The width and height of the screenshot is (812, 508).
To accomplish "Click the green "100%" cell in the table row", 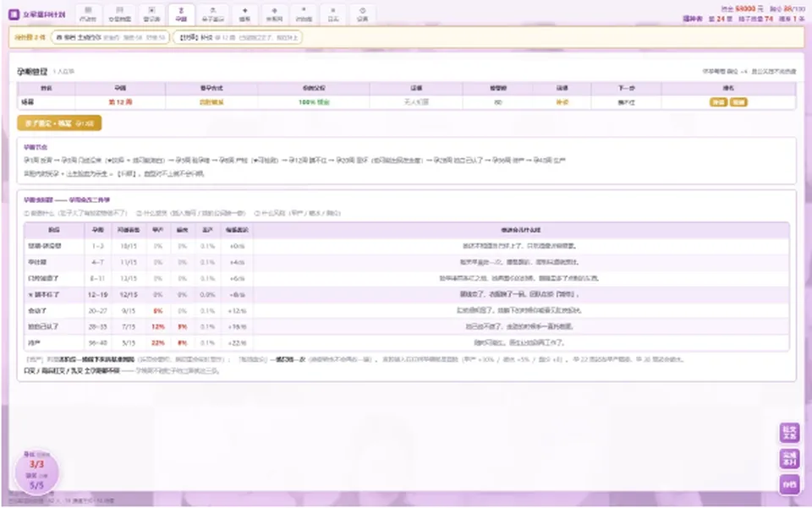I will tap(314, 102).
